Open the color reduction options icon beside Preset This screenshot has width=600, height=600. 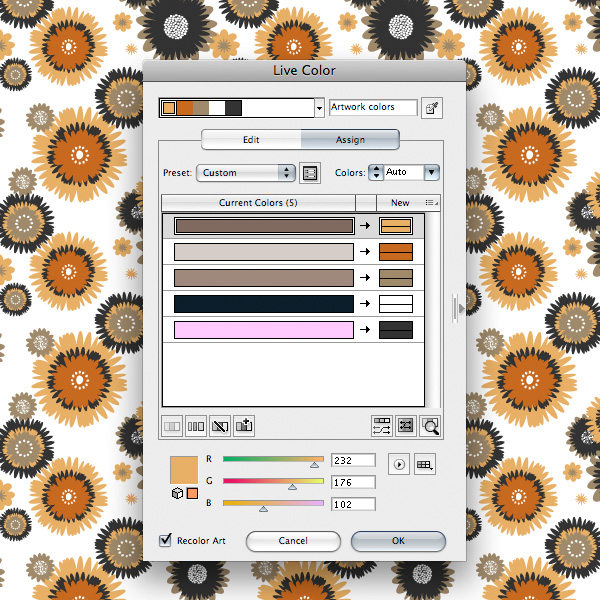point(310,173)
